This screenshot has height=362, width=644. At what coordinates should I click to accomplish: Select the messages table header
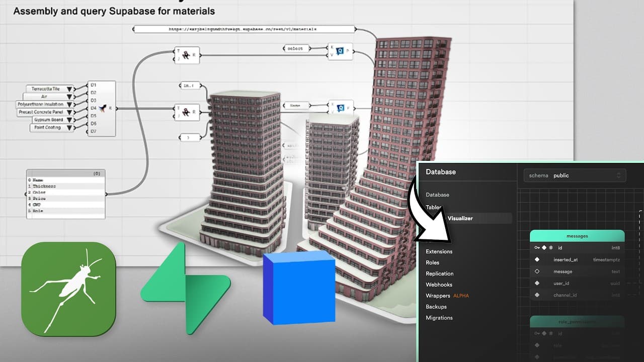click(x=577, y=236)
